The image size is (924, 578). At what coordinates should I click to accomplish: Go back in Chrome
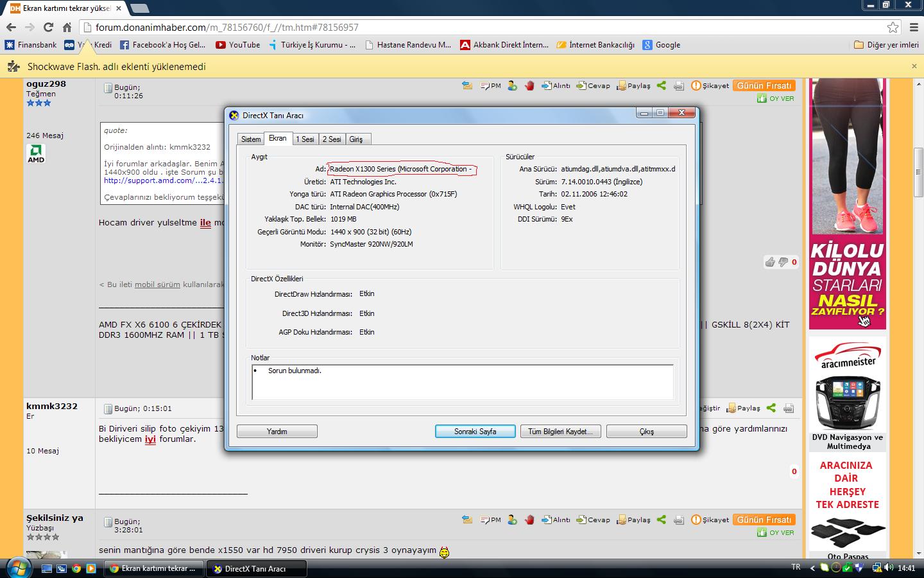pos(11,27)
